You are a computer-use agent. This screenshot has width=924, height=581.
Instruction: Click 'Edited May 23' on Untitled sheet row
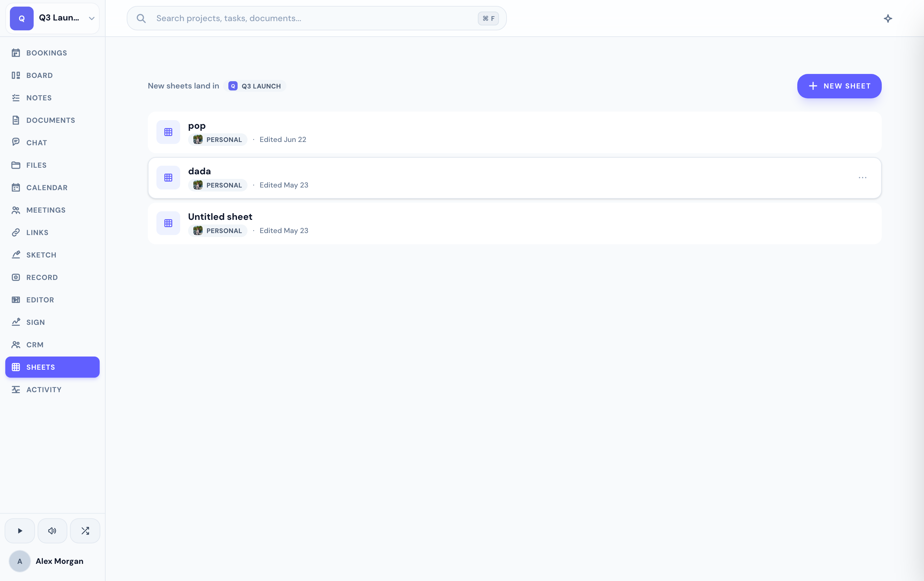[284, 231]
